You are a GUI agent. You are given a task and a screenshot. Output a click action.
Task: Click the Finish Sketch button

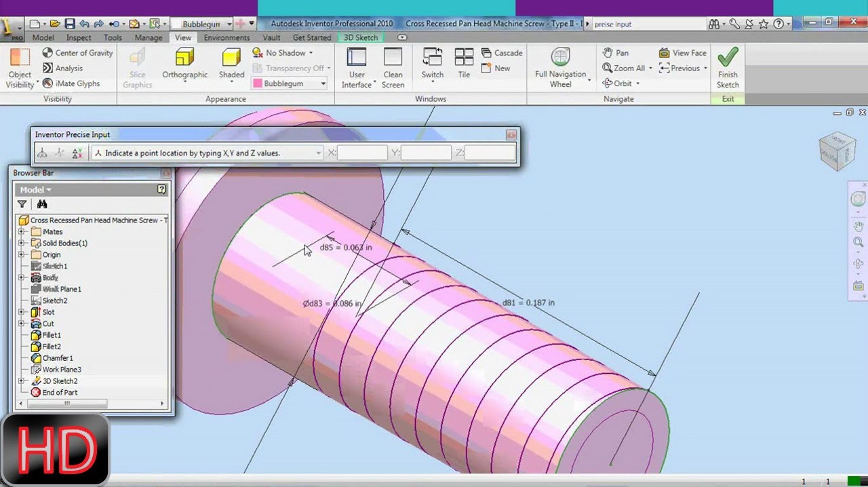pos(727,64)
